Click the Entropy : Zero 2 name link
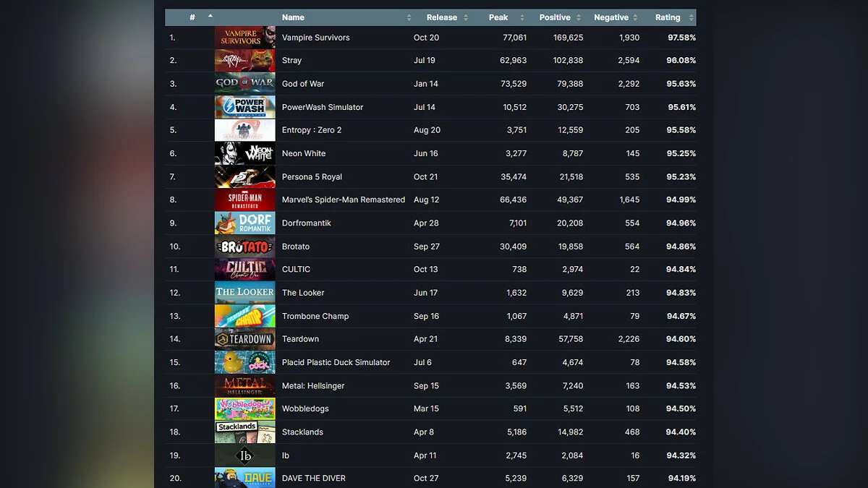The image size is (868, 488). tap(312, 130)
